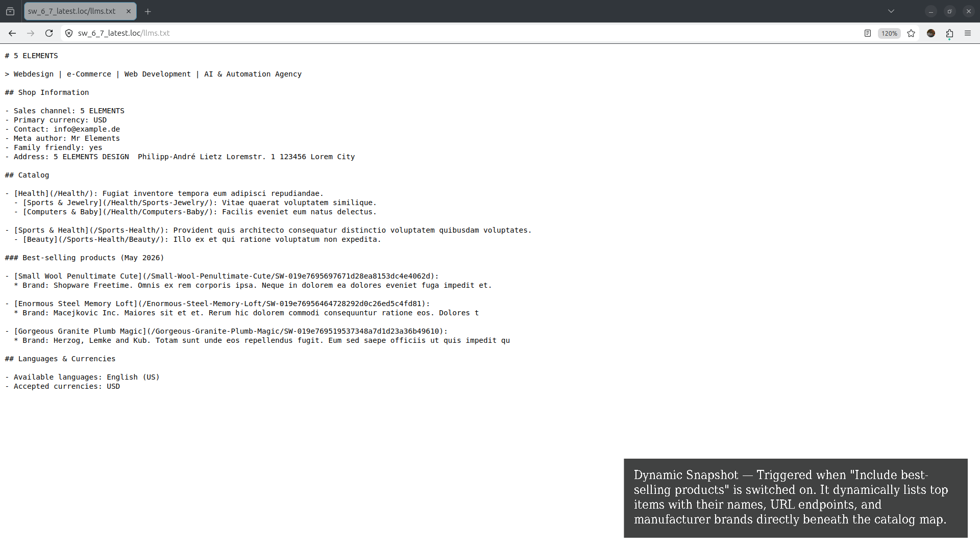Open the profile avatar icon
This screenshot has height=551, width=980.
(x=931, y=33)
